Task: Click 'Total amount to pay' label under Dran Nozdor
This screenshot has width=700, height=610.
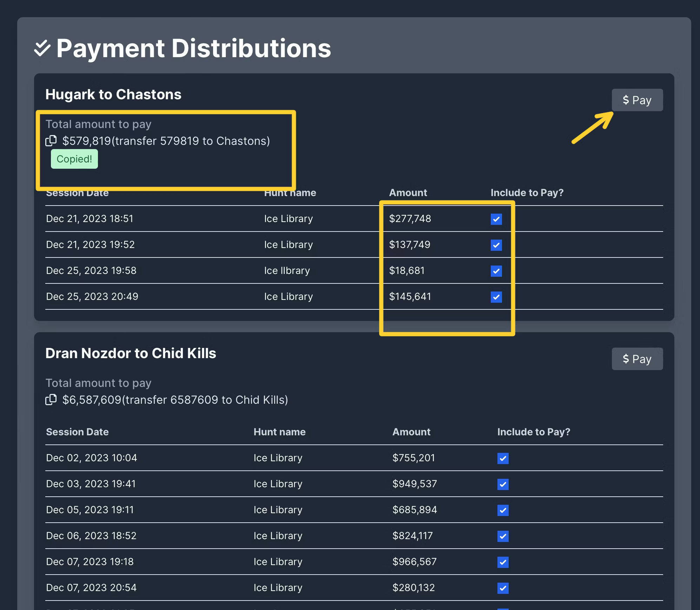Action: pyautogui.click(x=98, y=383)
